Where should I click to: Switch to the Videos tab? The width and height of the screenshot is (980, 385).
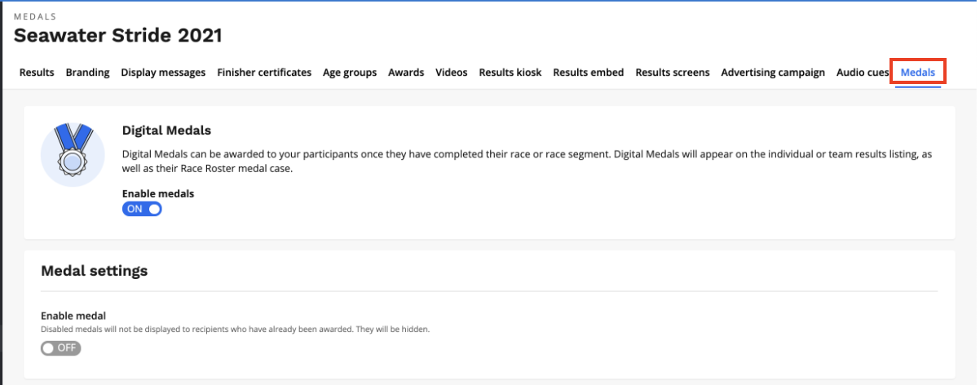452,73
